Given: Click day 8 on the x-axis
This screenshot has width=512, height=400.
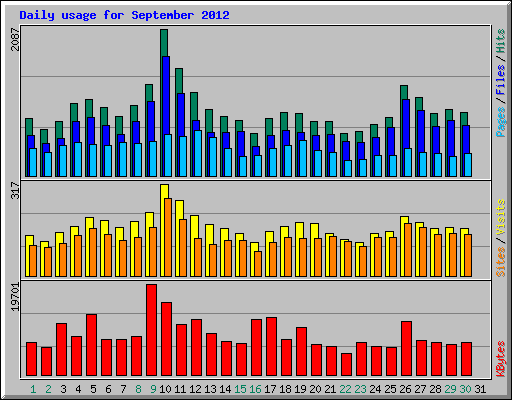Looking at the screenshot, I should pyautogui.click(x=138, y=389).
